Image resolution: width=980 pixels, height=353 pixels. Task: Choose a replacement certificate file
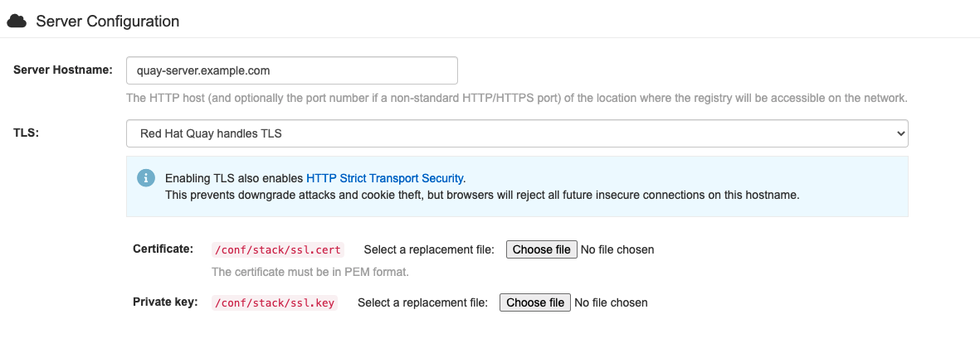[x=541, y=249]
